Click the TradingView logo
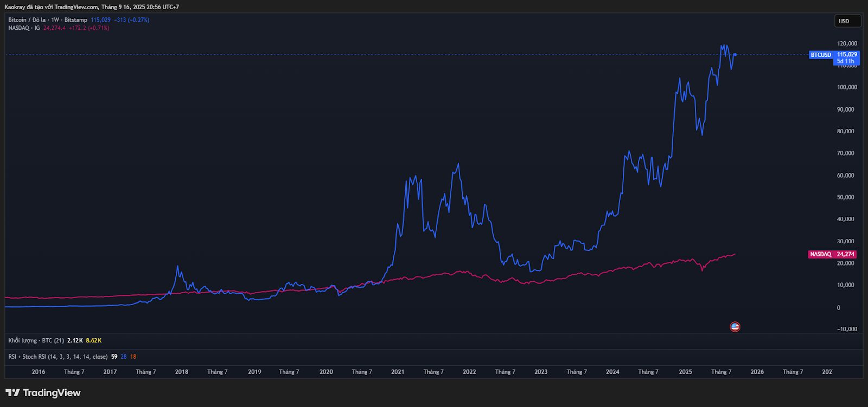Screen dimensions: 868x407 coord(43,393)
